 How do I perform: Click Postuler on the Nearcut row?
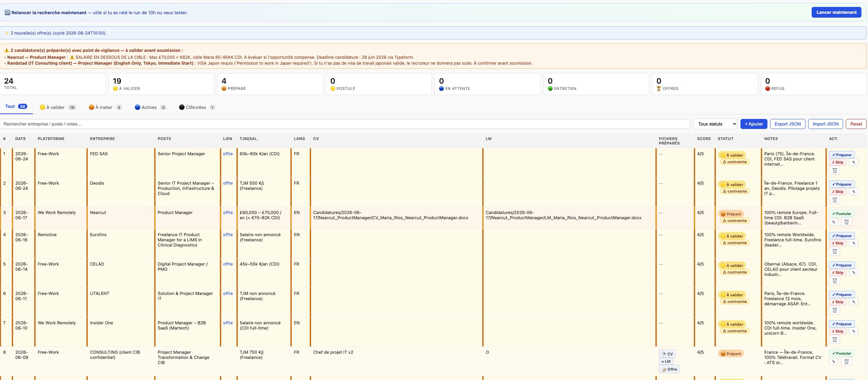click(x=841, y=214)
